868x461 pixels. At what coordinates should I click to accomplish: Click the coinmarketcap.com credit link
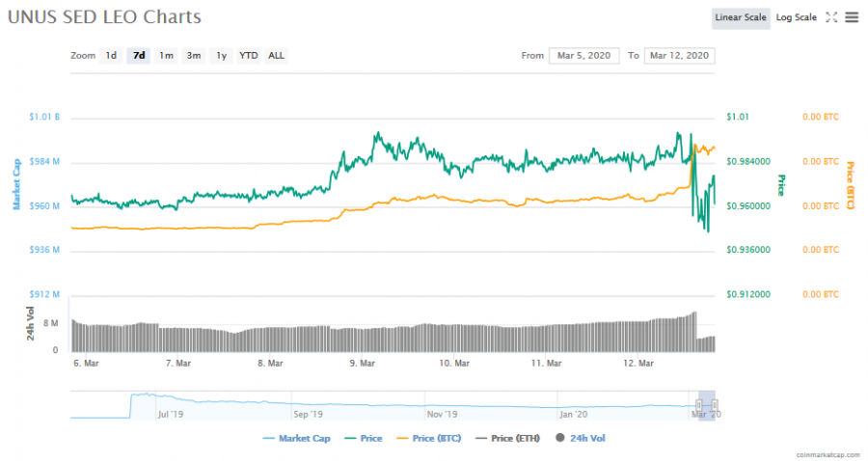828,455
